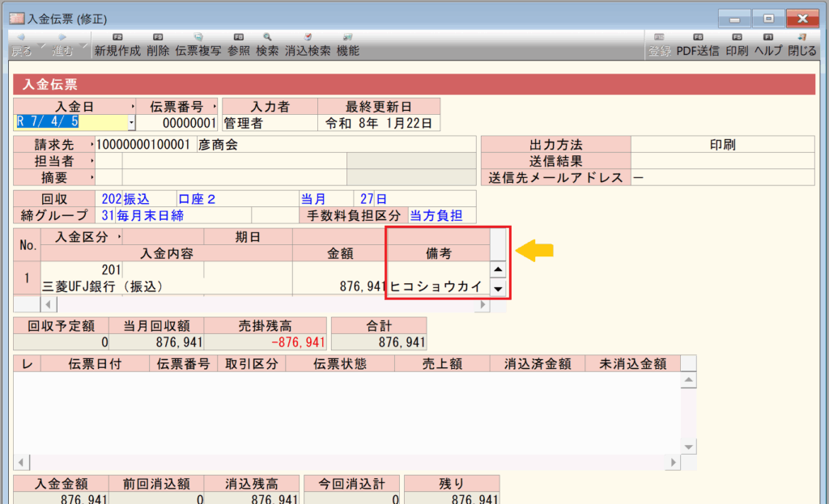Click the 削除 (delete) toolbar icon

tap(158, 45)
